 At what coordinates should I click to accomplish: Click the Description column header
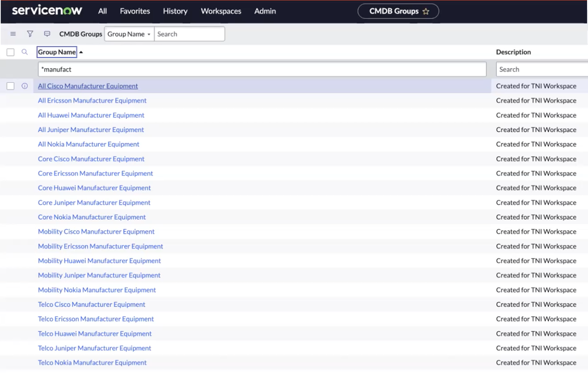coord(513,52)
